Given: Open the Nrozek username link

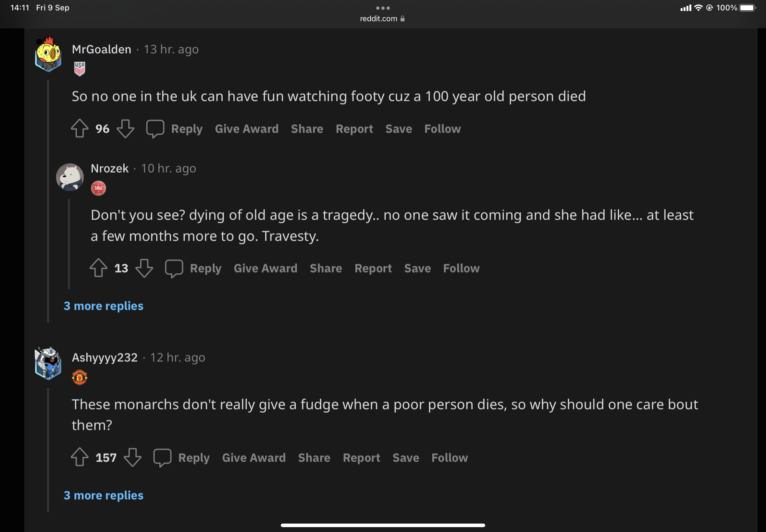Looking at the screenshot, I should (x=110, y=169).
